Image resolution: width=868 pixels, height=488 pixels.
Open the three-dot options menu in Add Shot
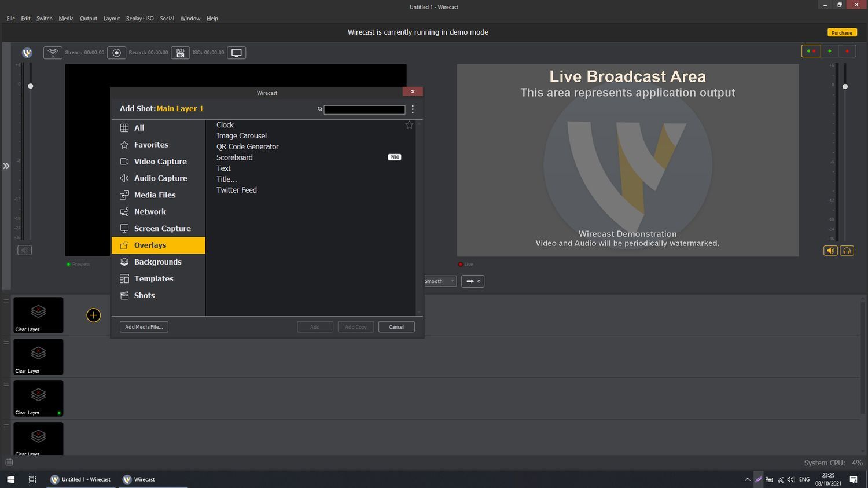tap(413, 109)
